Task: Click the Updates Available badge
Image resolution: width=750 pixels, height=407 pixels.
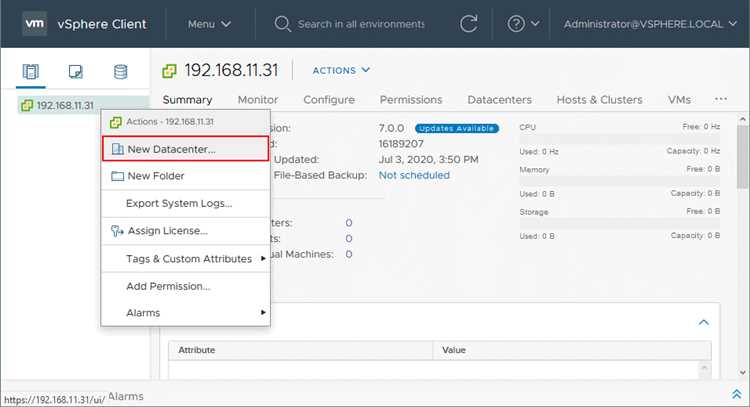Action: tap(457, 128)
